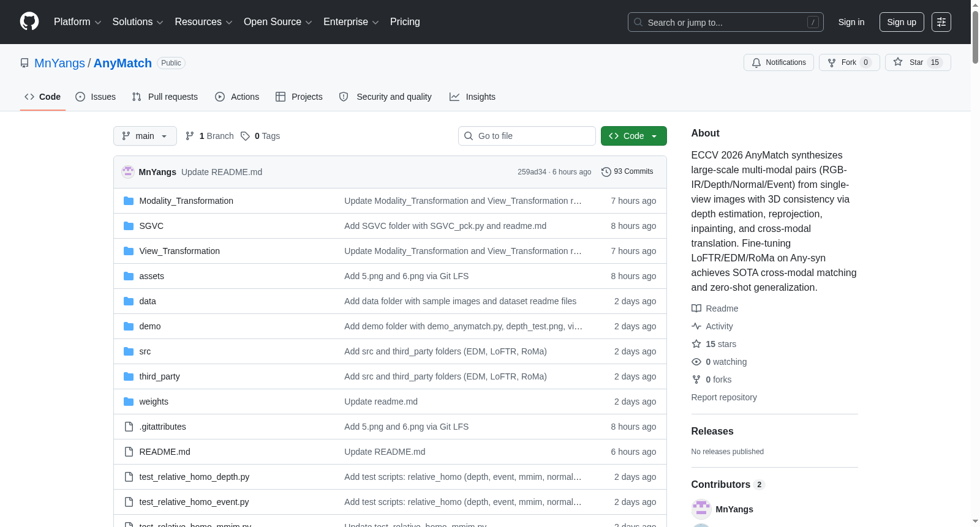
Task: Focus the Search or jump to field
Action: 726,22
